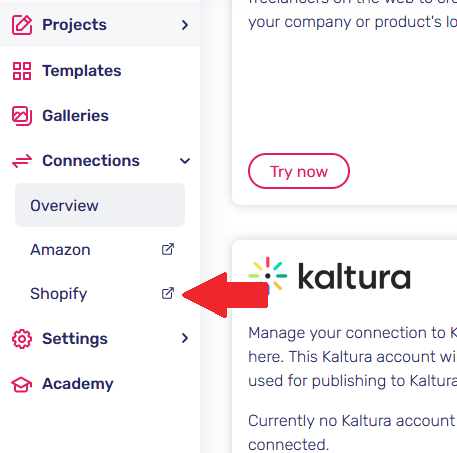Expand the Projects submenu chevron
457x453 pixels.
coord(185,25)
